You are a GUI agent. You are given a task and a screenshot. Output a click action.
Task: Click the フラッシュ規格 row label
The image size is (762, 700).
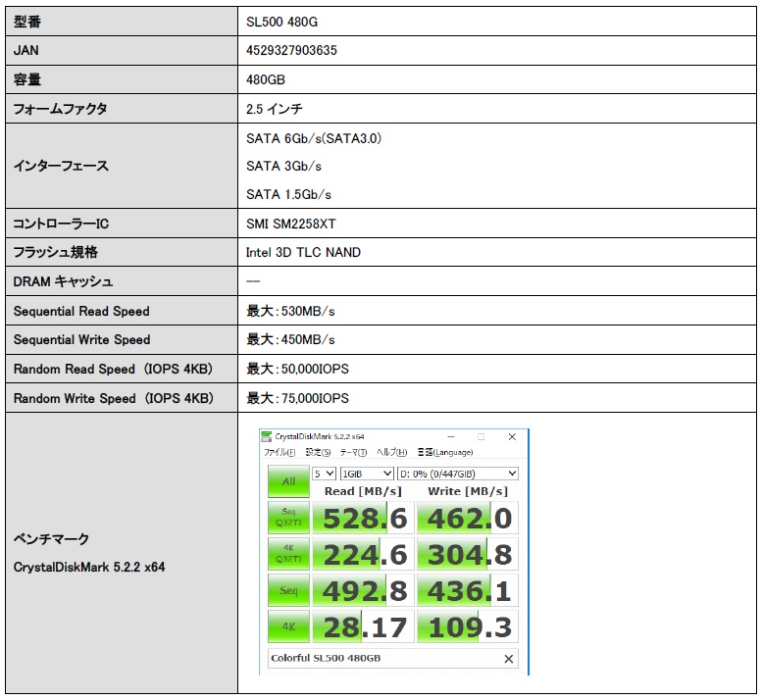pos(55,253)
